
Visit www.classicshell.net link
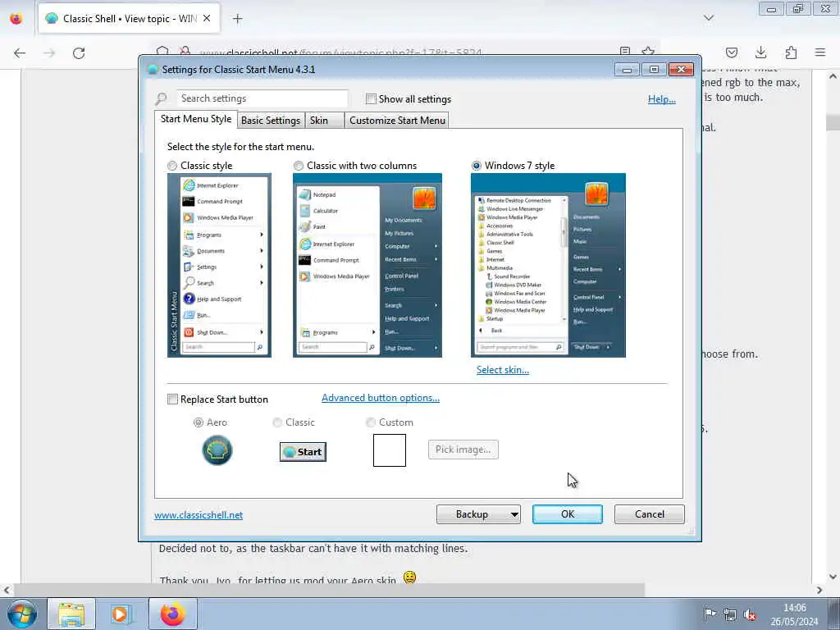pos(199,515)
